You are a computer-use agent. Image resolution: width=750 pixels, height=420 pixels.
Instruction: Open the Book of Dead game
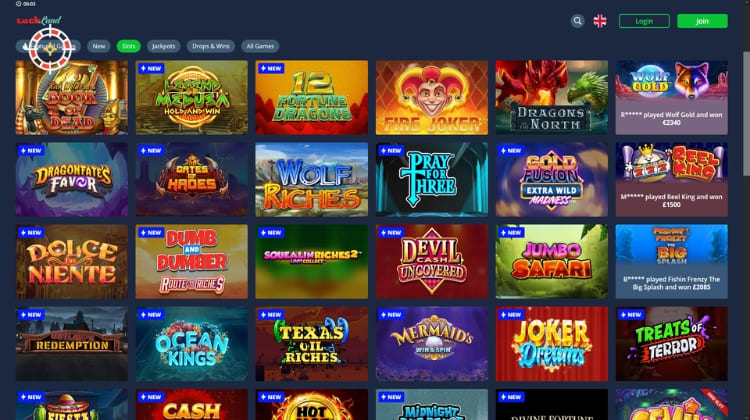(72, 97)
